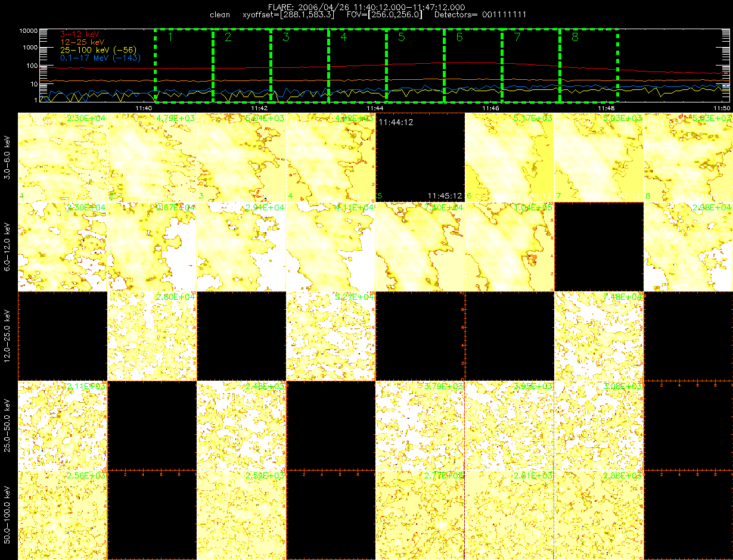Click the '12.0-25.0 keV' row label
The height and width of the screenshot is (560, 733).
[x=7, y=336]
